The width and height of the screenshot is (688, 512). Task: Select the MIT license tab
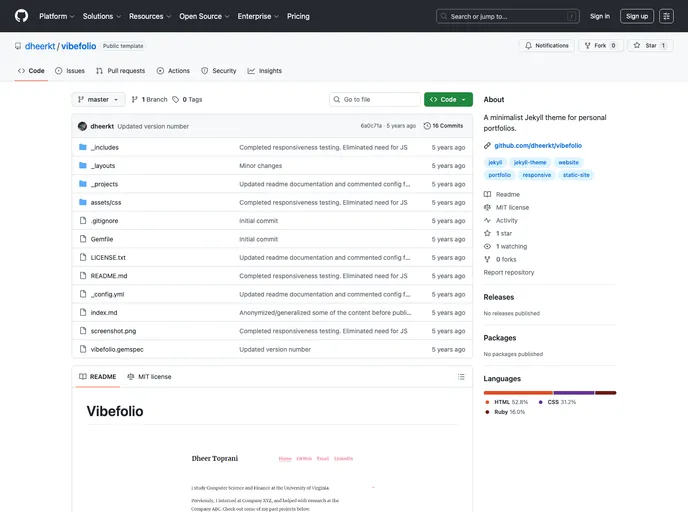(149, 377)
